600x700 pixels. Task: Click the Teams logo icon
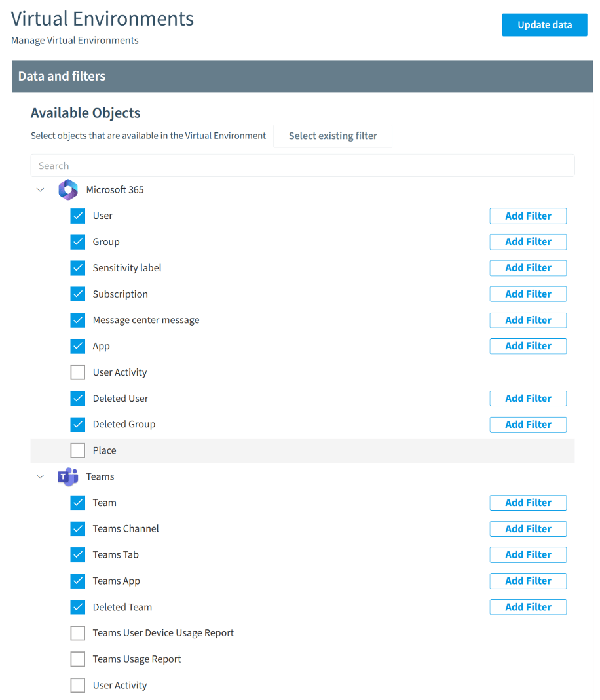point(67,476)
